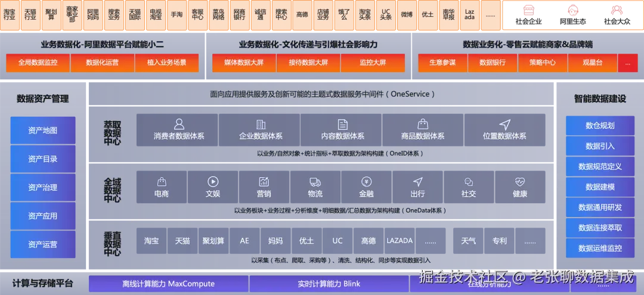Open the 资产运营 block
Screen dimensions: 644x295
[43, 244]
